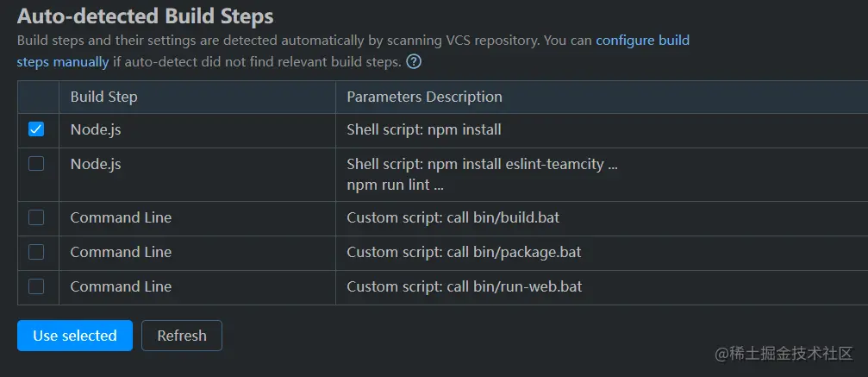Click the Build Step column header
Image resolution: width=868 pixels, height=377 pixels.
pos(103,97)
